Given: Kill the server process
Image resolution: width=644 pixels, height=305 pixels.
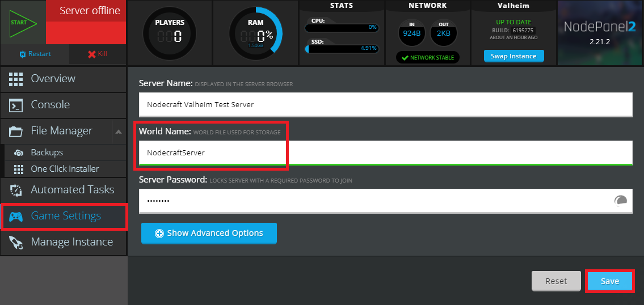Looking at the screenshot, I should point(98,54).
